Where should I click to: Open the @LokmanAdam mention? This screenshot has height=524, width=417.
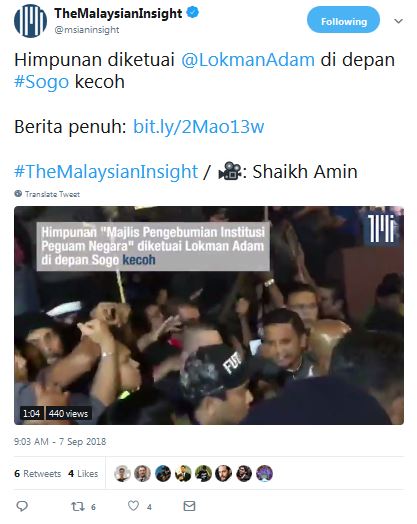tap(248, 60)
